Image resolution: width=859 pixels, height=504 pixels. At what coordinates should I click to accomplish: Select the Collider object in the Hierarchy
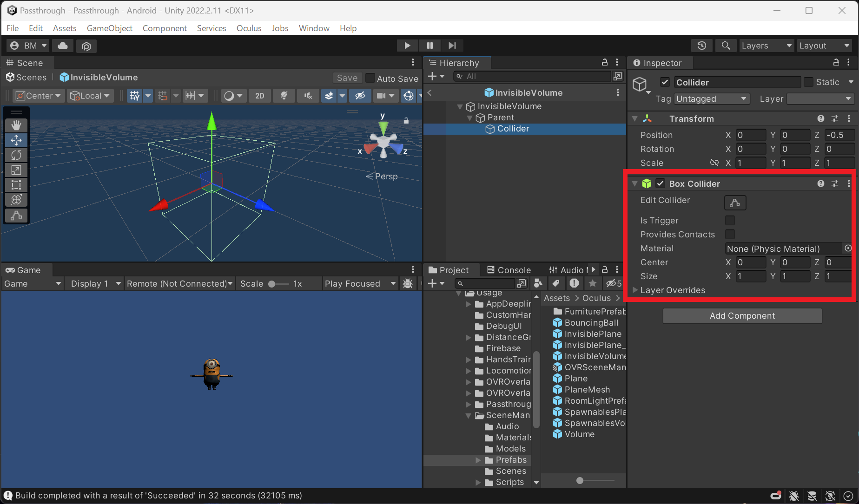tap(513, 129)
